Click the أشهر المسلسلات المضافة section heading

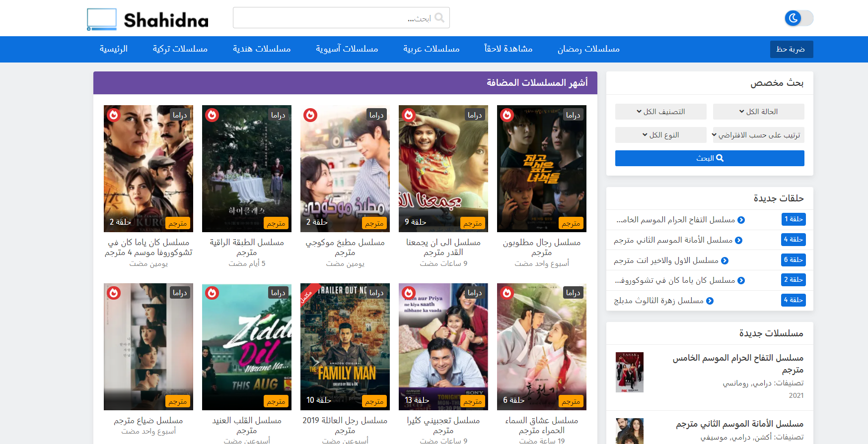click(x=537, y=83)
